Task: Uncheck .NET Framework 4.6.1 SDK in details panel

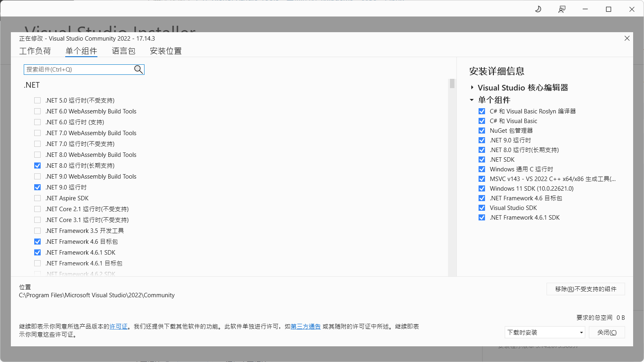Action: click(x=482, y=217)
